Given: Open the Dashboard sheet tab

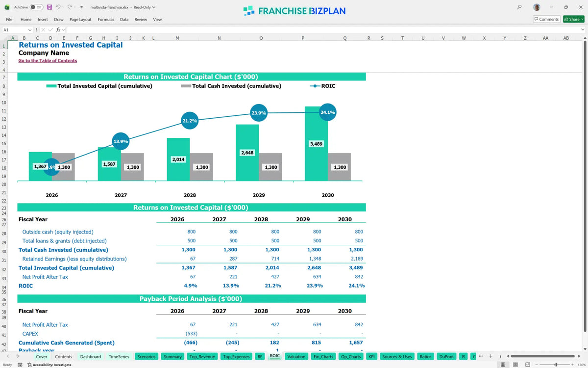Looking at the screenshot, I should pyautogui.click(x=91, y=357).
